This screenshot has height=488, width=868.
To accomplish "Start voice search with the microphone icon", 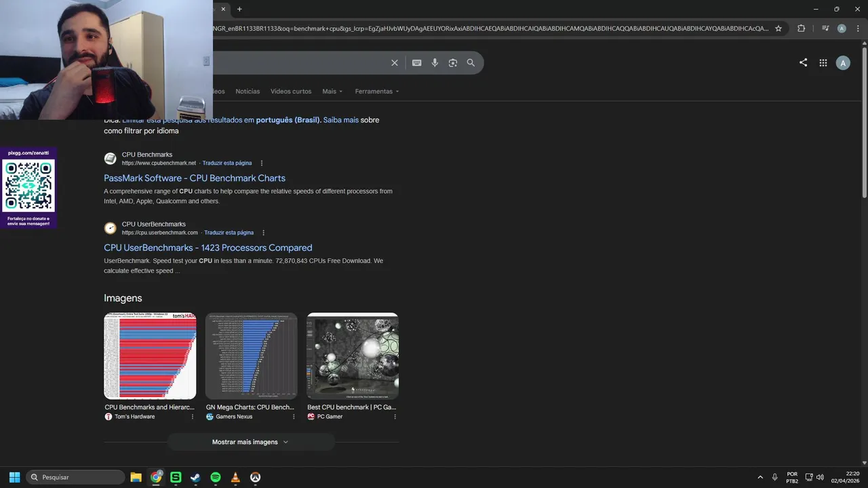I will 435,62.
